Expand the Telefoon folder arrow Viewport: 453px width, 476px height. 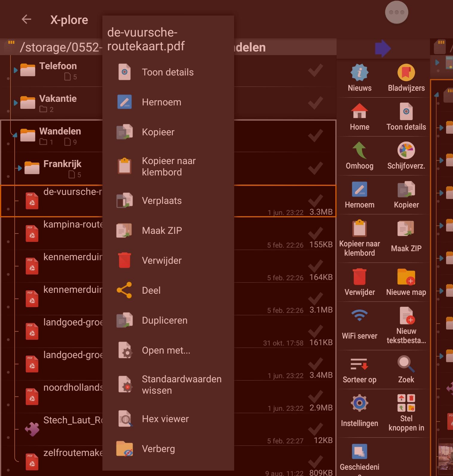pos(16,70)
